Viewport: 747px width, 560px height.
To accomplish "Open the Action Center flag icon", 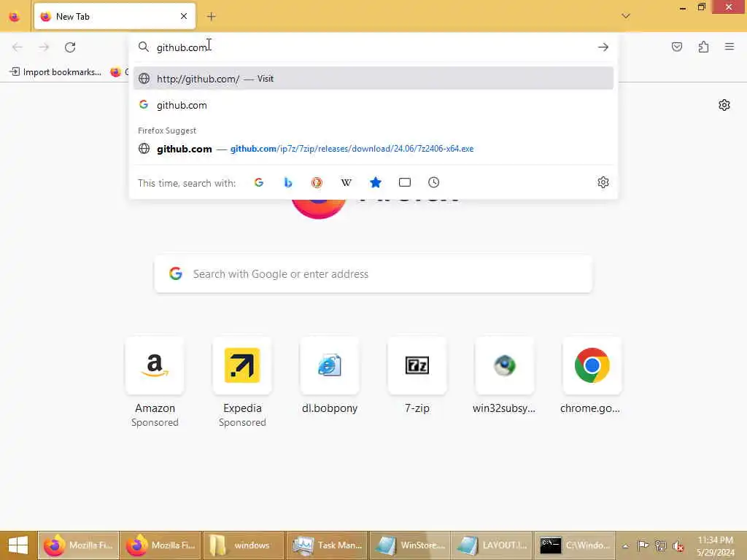I will point(643,545).
